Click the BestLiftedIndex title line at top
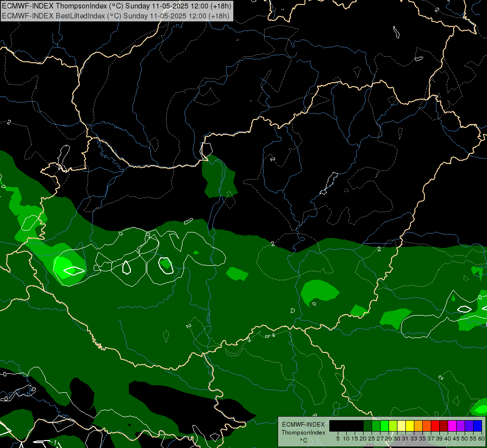 point(115,15)
